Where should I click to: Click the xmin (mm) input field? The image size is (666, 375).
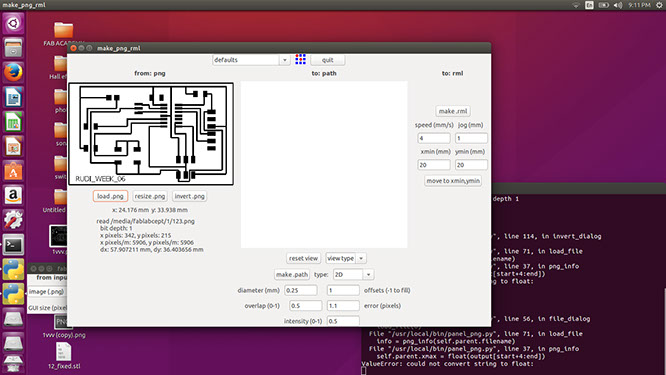pyautogui.click(x=434, y=165)
